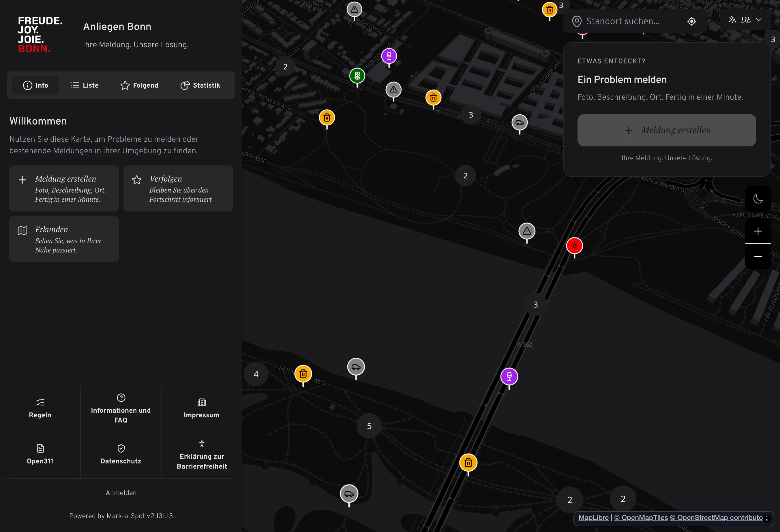The height and width of the screenshot is (532, 780).
Task: Expand cluster 3 on the bridge
Action: (535, 304)
